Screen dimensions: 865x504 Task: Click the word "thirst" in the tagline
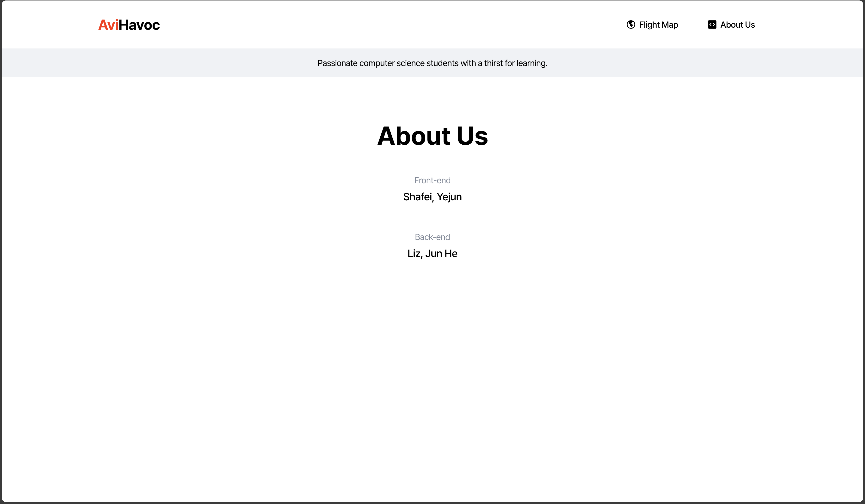point(493,63)
